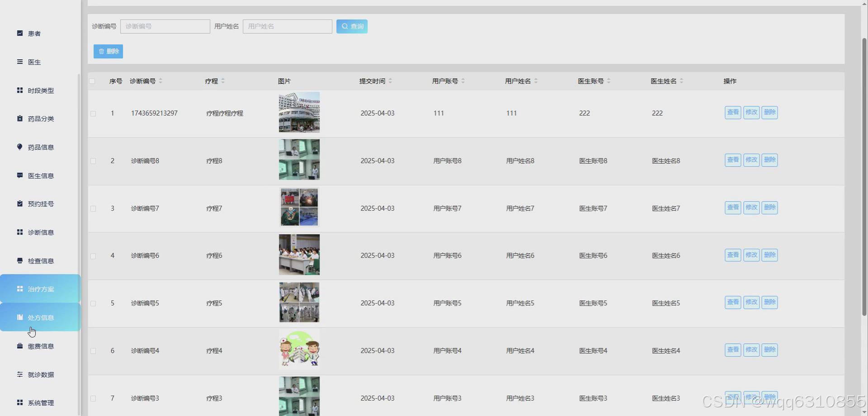Check the row for 诊断编号6
The width and height of the screenshot is (868, 416).
coord(93,256)
